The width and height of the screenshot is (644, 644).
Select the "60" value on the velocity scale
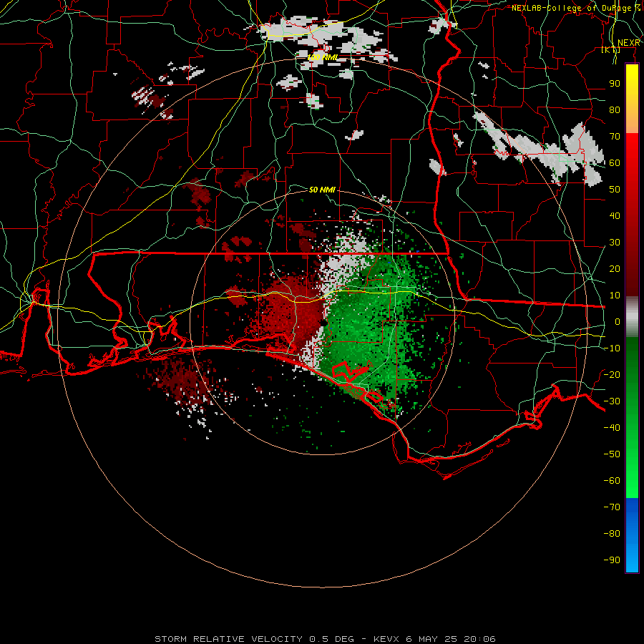click(x=615, y=162)
